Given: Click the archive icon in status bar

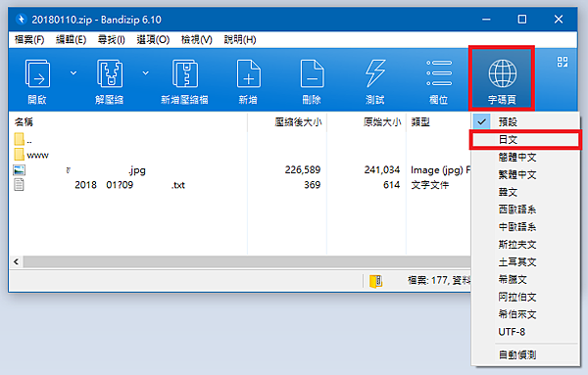Looking at the screenshot, I should (375, 281).
